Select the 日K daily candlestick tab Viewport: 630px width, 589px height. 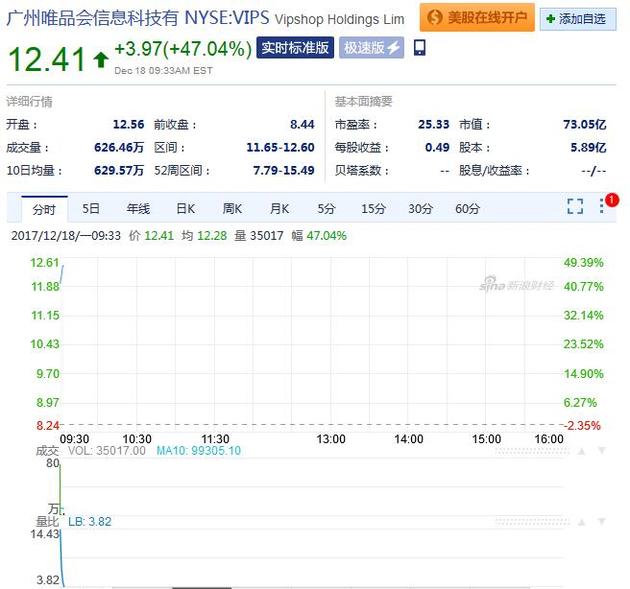coord(185,209)
